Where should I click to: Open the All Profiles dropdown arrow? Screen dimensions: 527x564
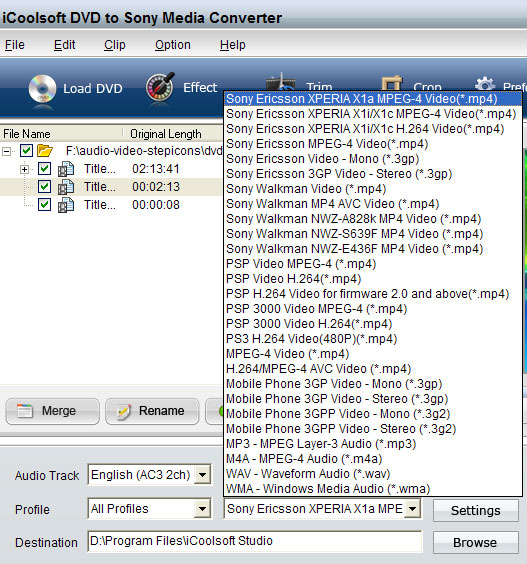click(x=203, y=509)
